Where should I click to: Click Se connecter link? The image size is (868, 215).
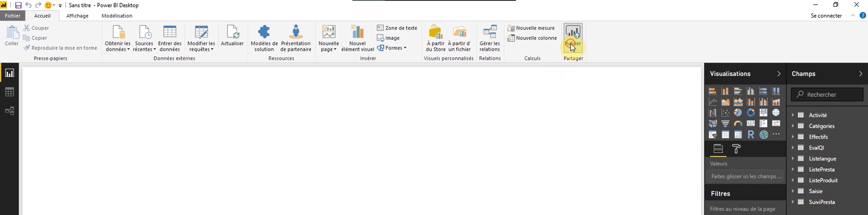click(826, 15)
